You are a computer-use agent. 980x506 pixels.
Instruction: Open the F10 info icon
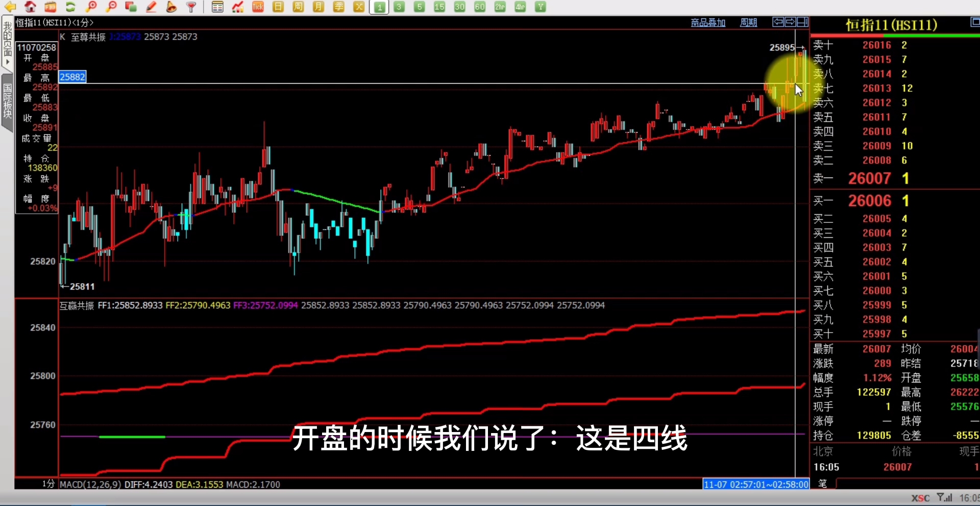50,7
